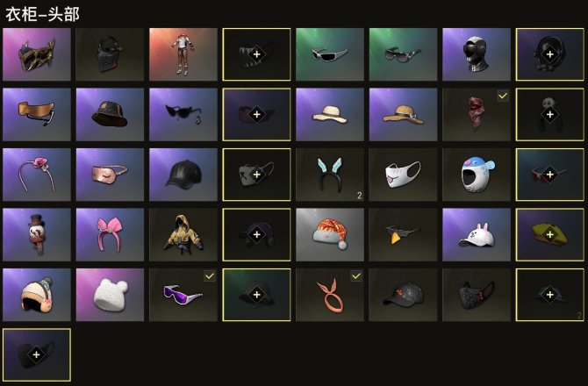The image size is (588, 386).
Task: Select the pink flower headband
Action: 36,175
